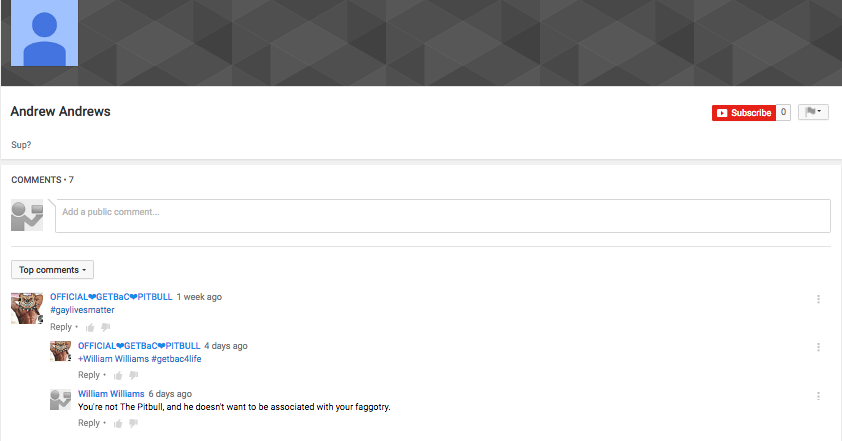The image size is (842, 441).
Task: Click the Sup? channel description text
Action: pos(21,145)
